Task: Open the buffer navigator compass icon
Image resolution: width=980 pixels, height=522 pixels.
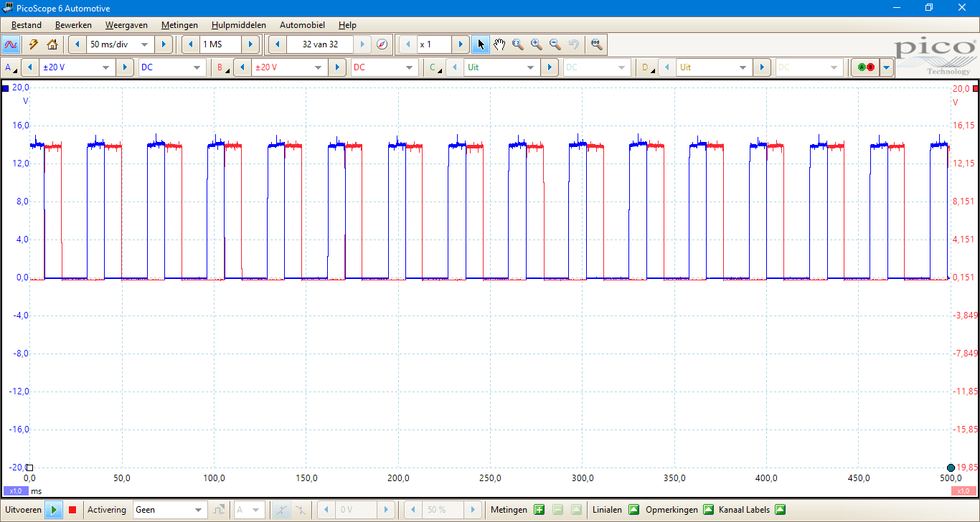Action: (382, 44)
